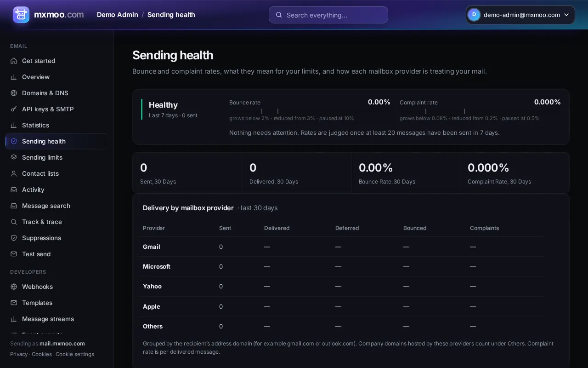588x368 pixels.
Task: Click the Sending health breadcrumb text
Action: (171, 15)
